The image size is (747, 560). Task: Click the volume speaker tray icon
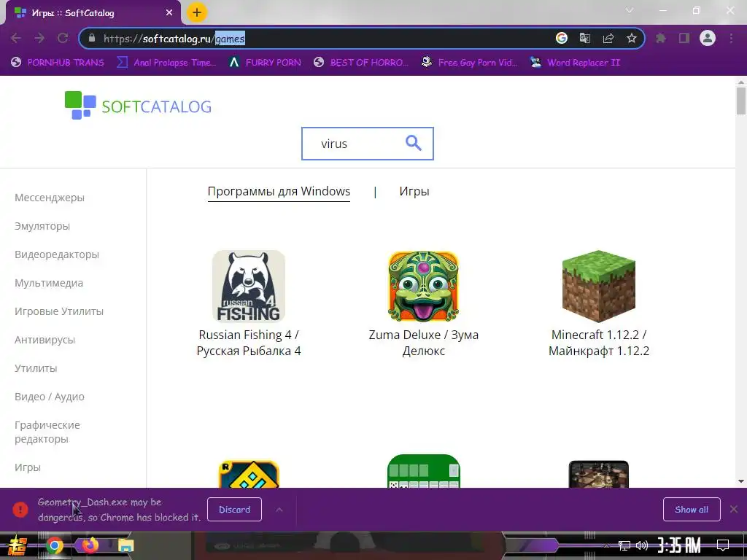point(642,545)
